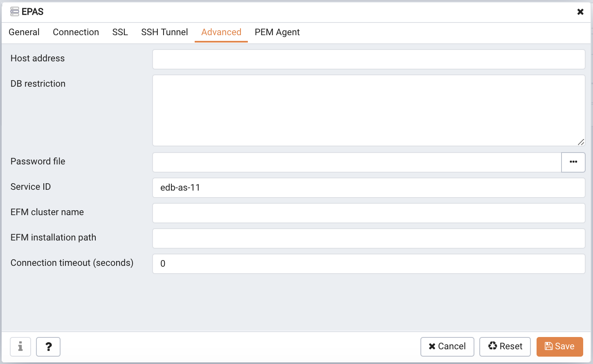
Task: Click the info icon button
Action: pos(20,347)
